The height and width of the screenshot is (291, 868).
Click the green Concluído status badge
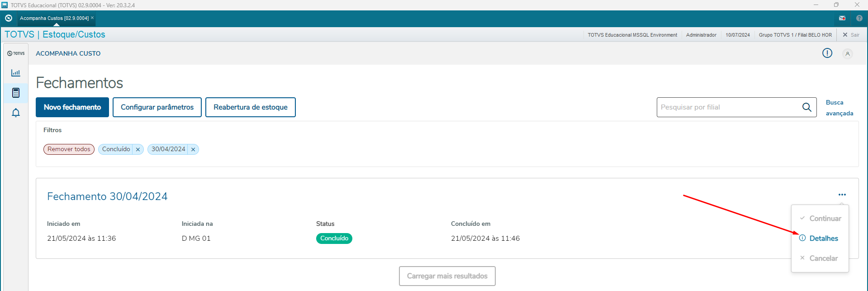(x=334, y=239)
